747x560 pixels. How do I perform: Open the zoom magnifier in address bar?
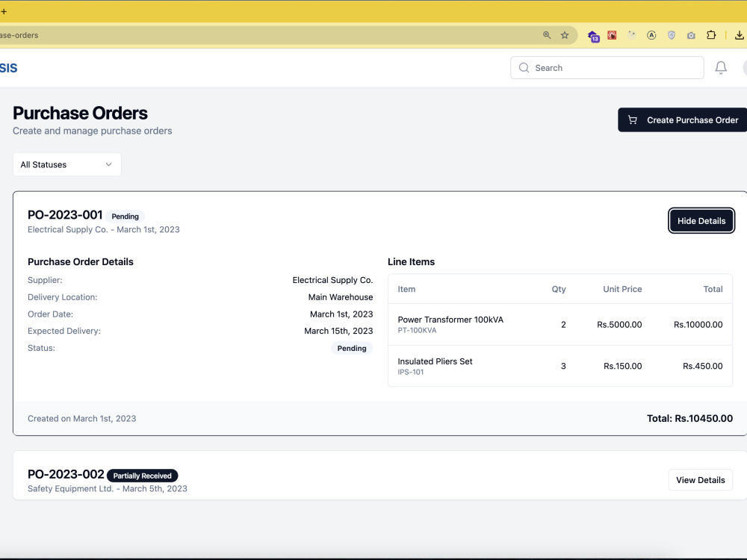547,35
